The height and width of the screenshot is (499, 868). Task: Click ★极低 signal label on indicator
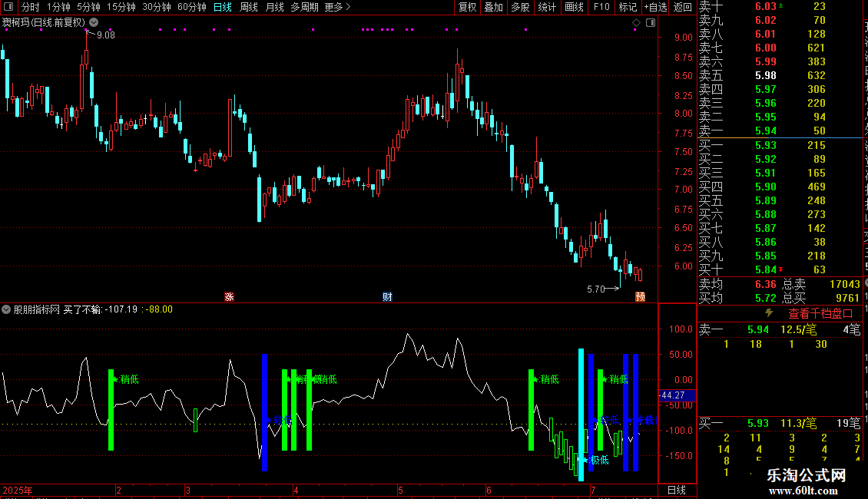pyautogui.click(x=595, y=460)
